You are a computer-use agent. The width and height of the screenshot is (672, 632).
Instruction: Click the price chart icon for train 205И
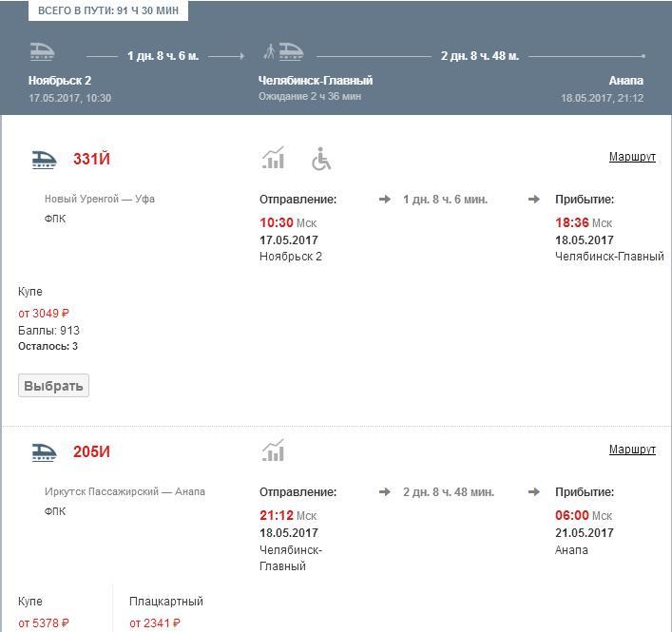pos(273,451)
